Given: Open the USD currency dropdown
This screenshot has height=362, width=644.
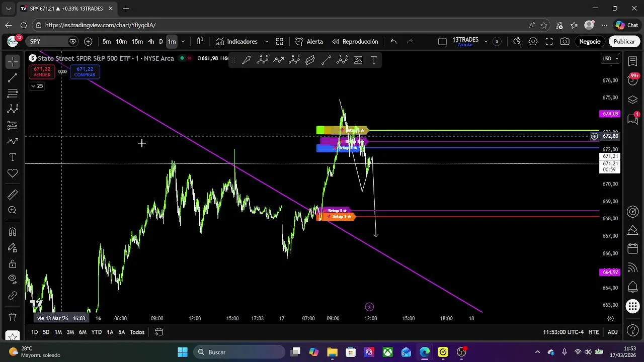Looking at the screenshot, I should tap(610, 59).
